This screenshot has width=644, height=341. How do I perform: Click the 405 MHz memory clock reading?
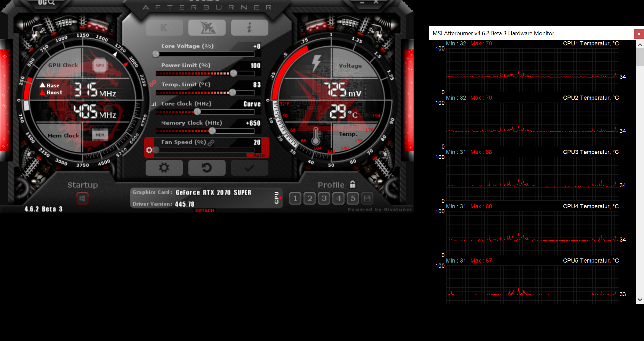pyautogui.click(x=95, y=112)
